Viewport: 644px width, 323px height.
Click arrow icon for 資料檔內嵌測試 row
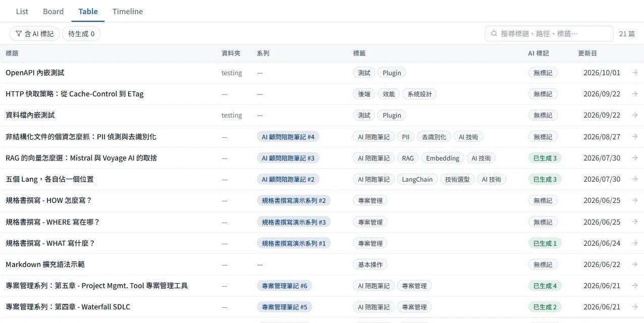(x=634, y=115)
